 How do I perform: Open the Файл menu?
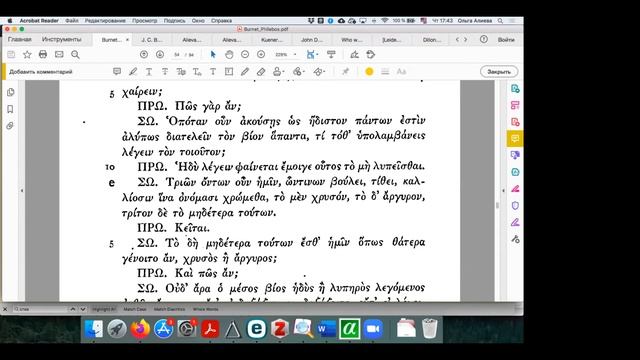click(72, 20)
